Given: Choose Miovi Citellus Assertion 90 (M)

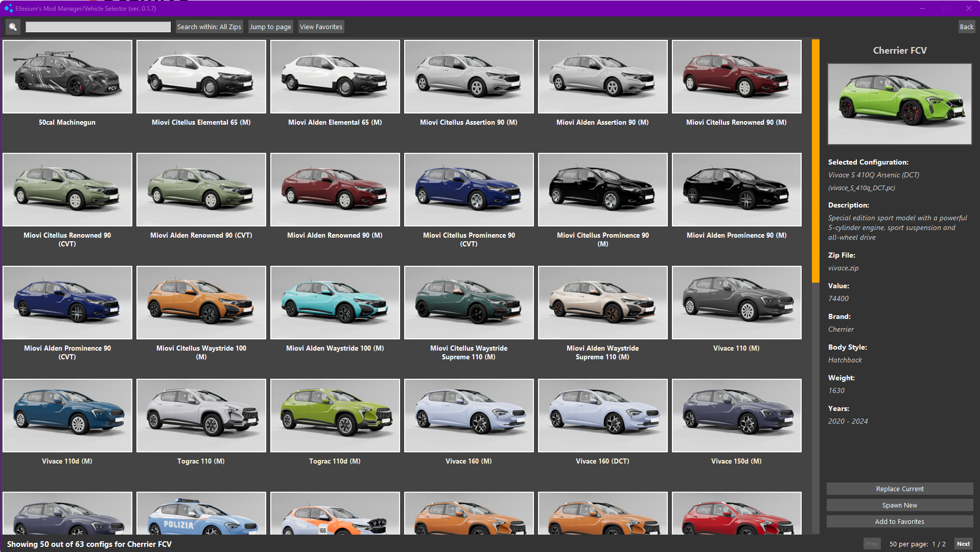Looking at the screenshot, I should 469,77.
